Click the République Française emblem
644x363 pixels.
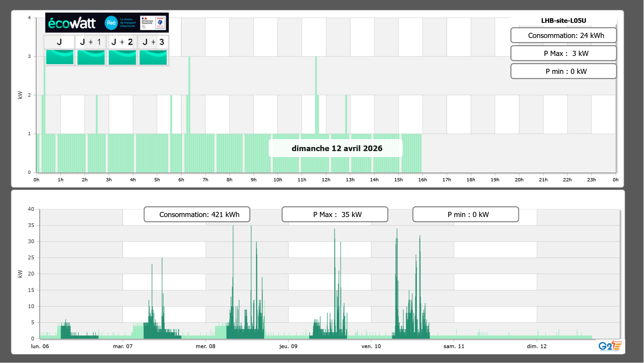(147, 23)
